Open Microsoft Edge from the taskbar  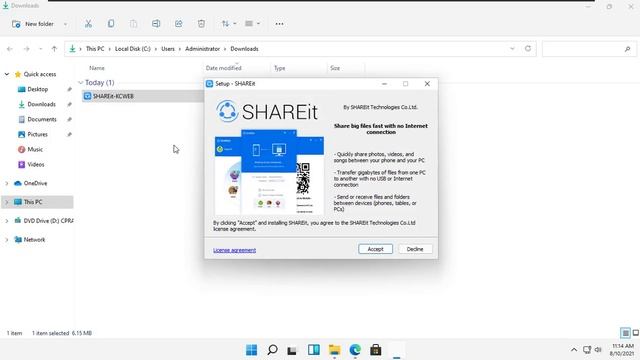point(355,350)
